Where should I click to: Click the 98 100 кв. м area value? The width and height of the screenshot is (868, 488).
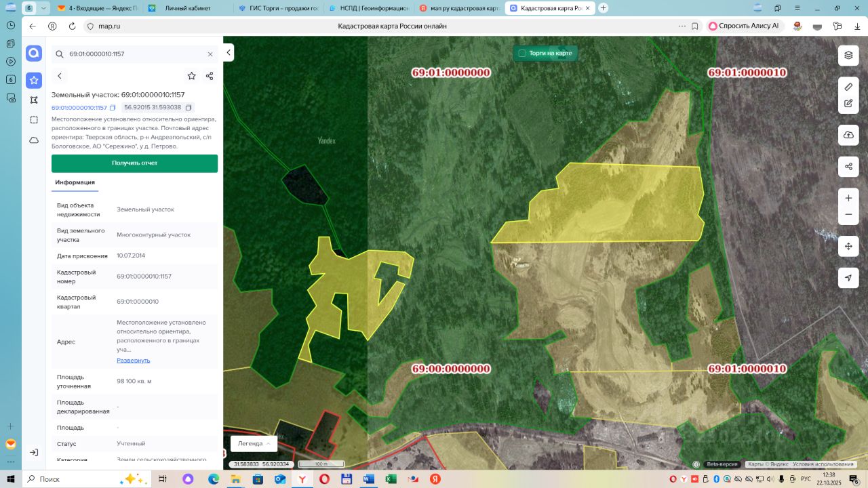point(134,381)
